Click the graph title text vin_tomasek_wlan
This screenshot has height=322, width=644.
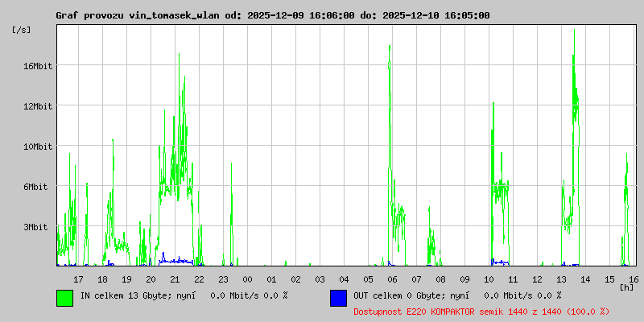[175, 15]
